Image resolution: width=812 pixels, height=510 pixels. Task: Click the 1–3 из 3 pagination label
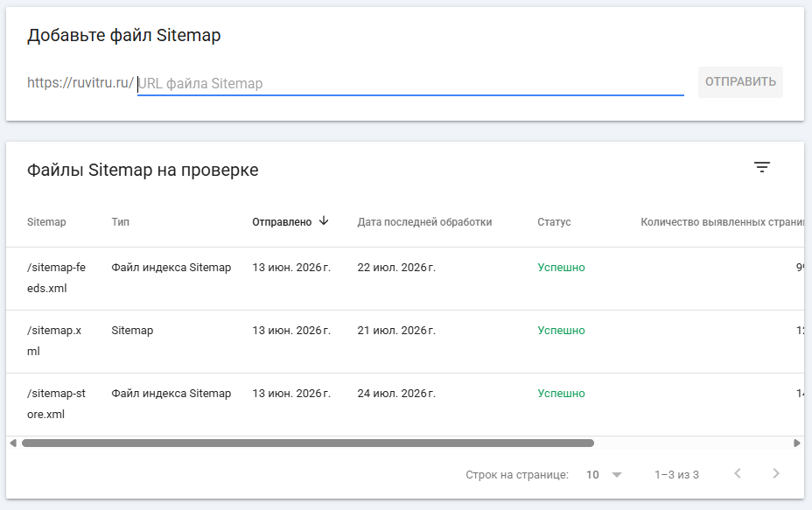click(676, 475)
